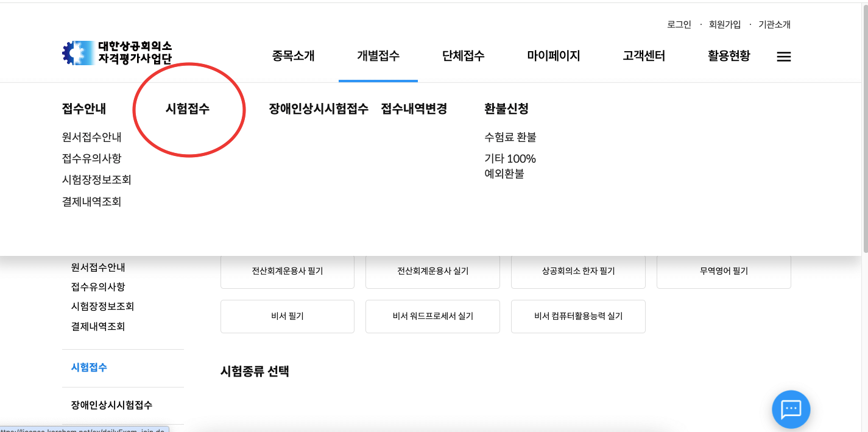This screenshot has height=432, width=868.
Task: Click the 로그인 link
Action: pos(679,24)
